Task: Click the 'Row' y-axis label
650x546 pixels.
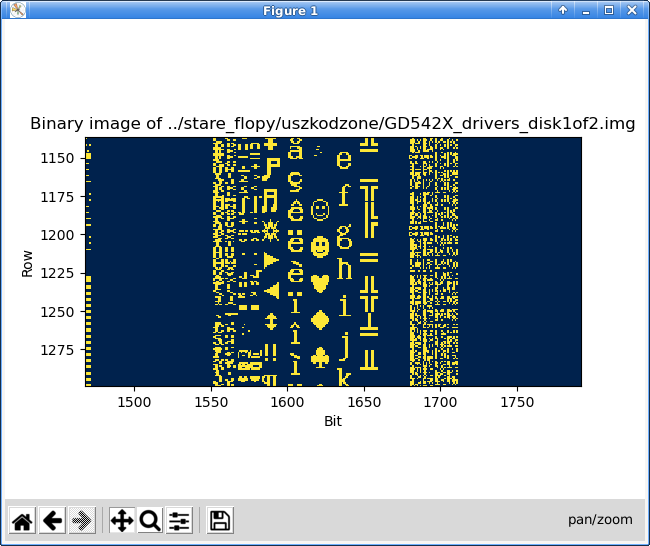Action: (x=27, y=264)
